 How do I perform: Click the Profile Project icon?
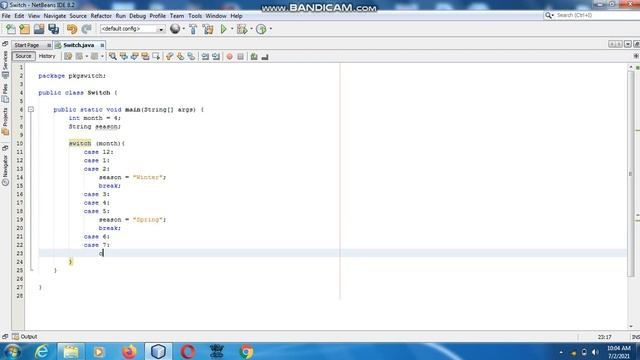point(261,29)
